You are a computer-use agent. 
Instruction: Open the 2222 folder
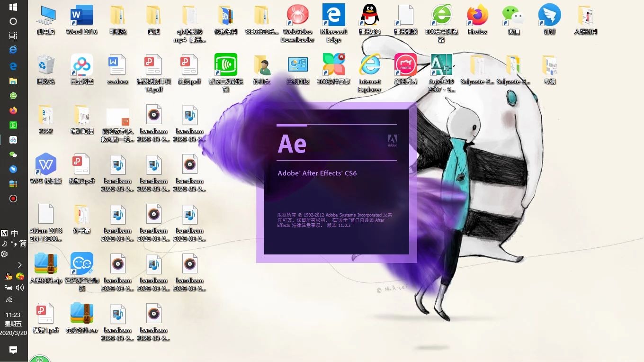(x=46, y=119)
